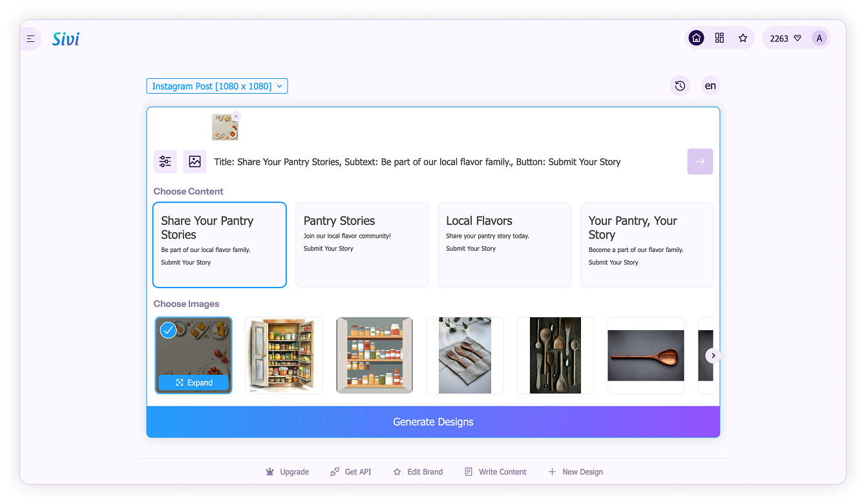Open the favorites star icon
The height and width of the screenshot is (504, 866).
743,38
